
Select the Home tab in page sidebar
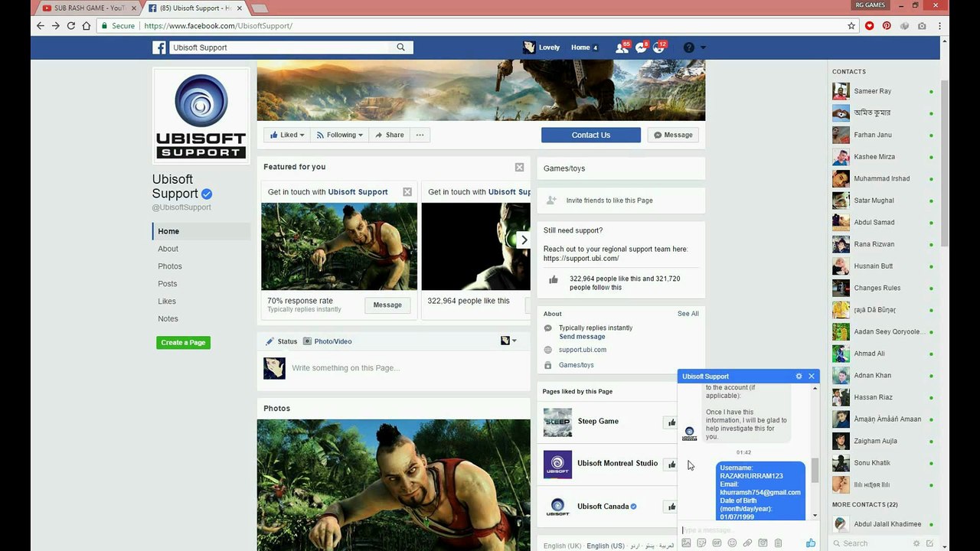(201, 231)
